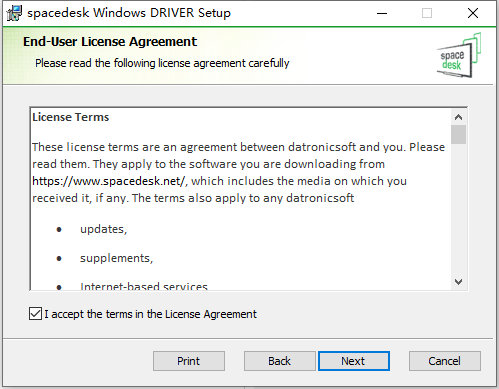Click the 'updates,' bullet item
499x389 pixels.
coord(104,229)
